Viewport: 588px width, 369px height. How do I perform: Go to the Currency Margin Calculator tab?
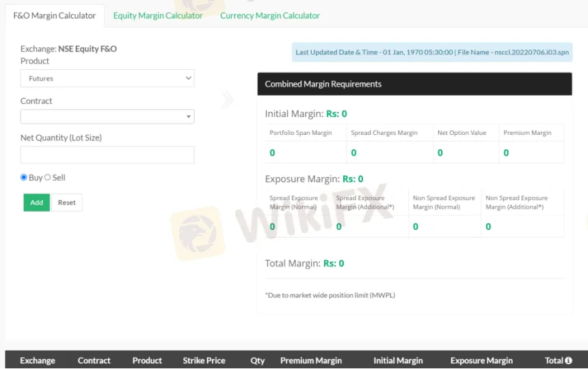coord(269,15)
